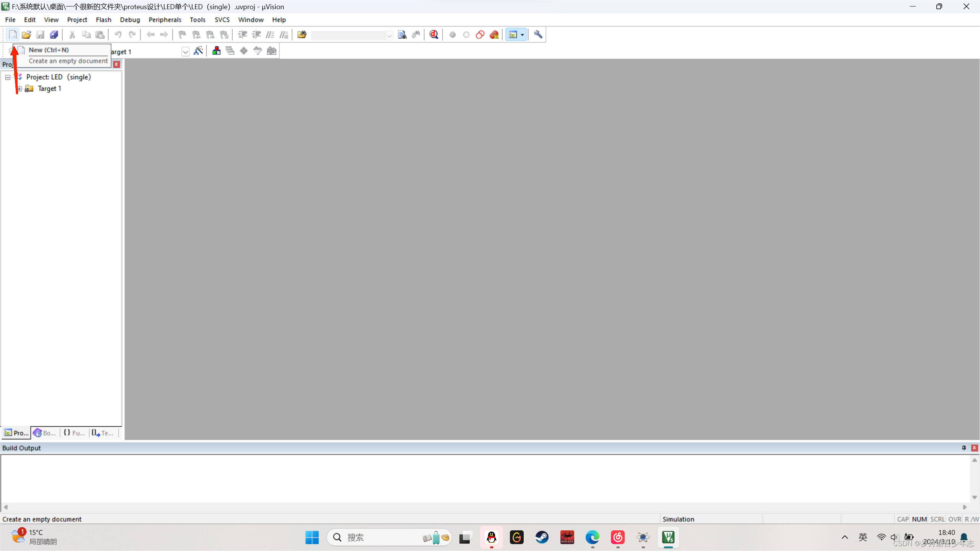The image size is (980, 551).
Task: Insert a breakpoint with the filled circle icon
Action: coord(452,35)
